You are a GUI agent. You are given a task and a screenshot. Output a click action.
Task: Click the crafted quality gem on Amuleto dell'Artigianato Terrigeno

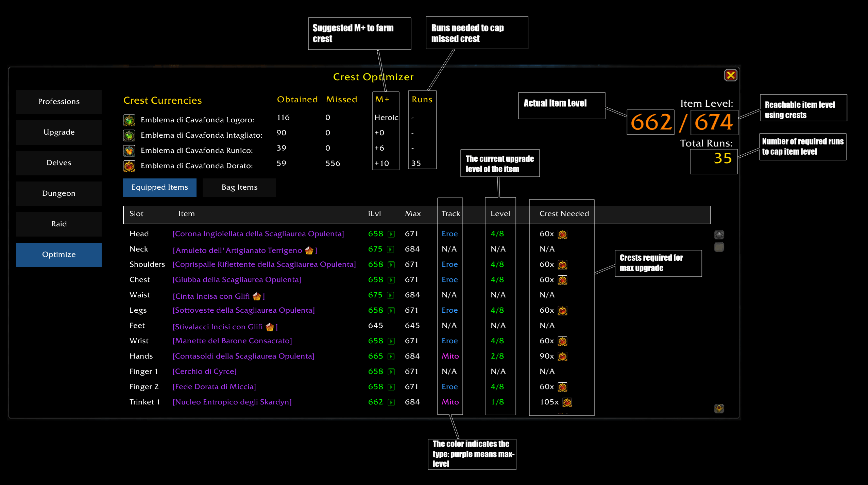[x=309, y=250]
